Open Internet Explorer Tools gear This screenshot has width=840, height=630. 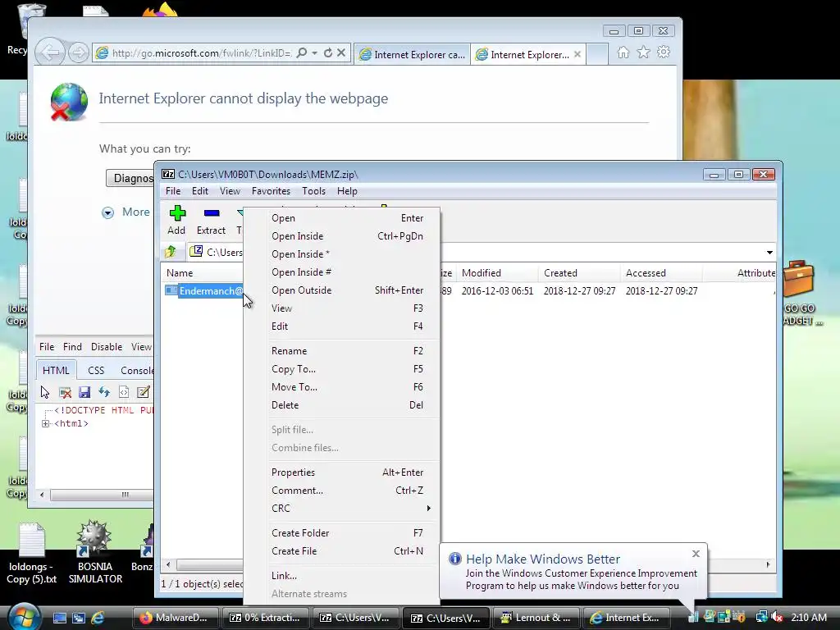664,52
